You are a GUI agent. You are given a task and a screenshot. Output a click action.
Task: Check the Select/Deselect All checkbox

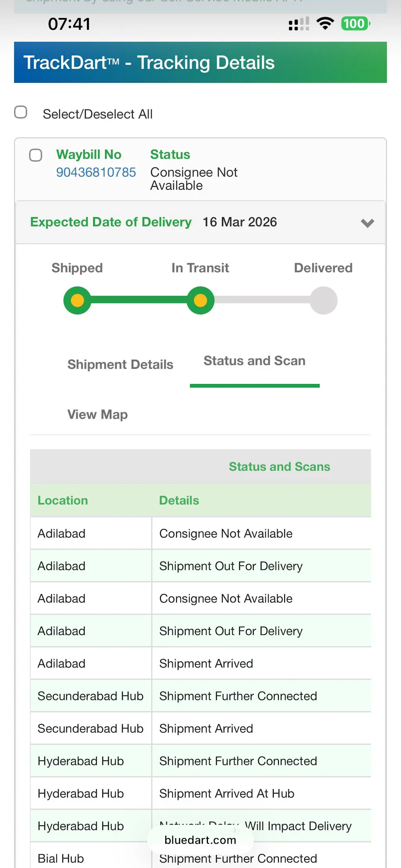pos(21,112)
